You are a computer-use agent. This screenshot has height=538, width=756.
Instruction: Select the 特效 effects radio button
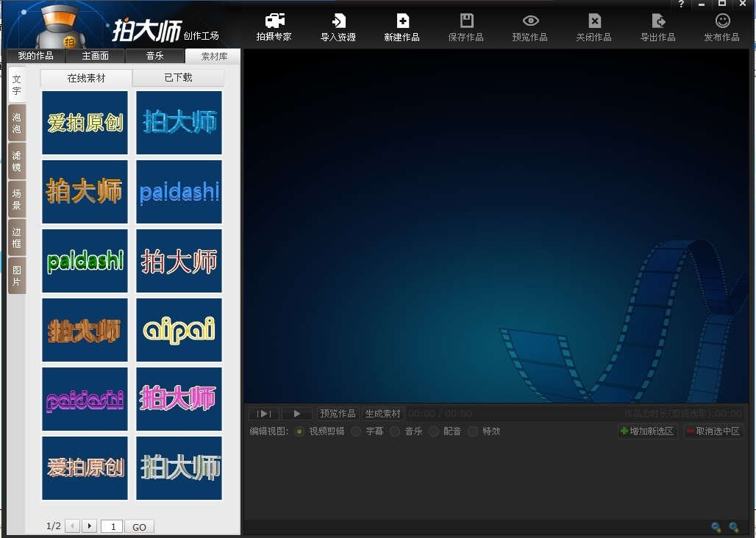[472, 431]
